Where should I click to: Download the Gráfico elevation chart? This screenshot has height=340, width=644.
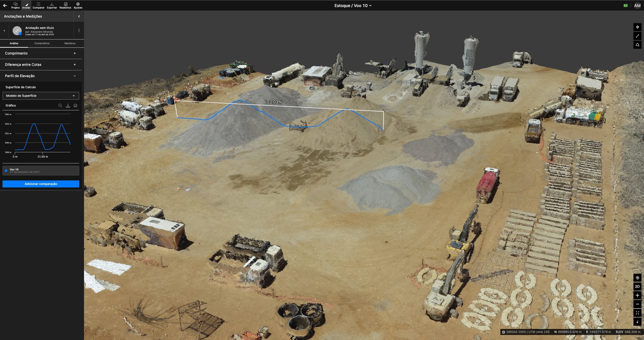68,105
